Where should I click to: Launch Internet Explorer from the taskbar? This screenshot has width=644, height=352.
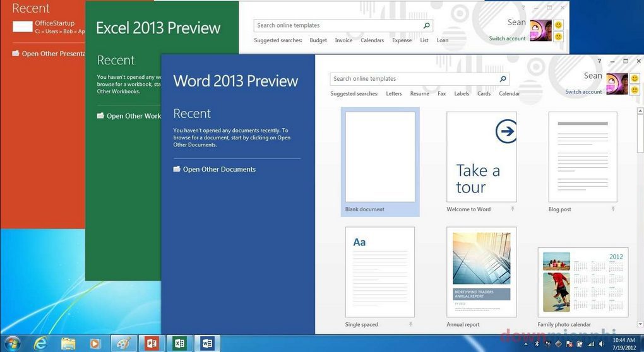(x=40, y=343)
